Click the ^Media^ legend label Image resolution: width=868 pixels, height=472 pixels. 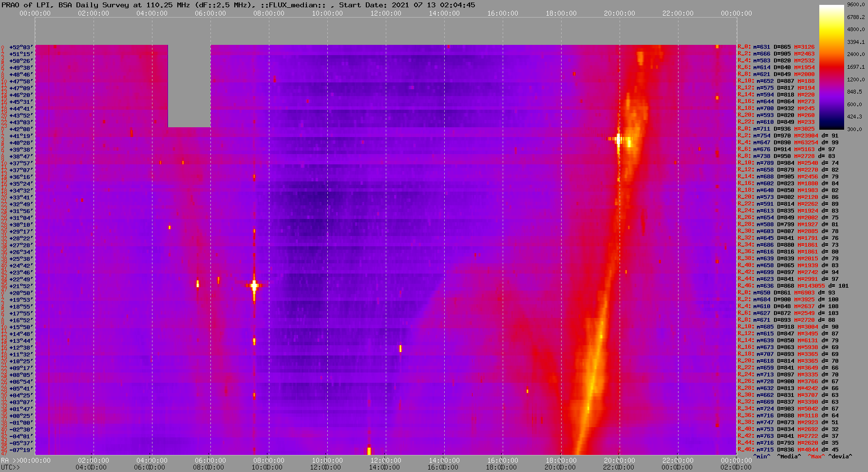click(x=789, y=457)
